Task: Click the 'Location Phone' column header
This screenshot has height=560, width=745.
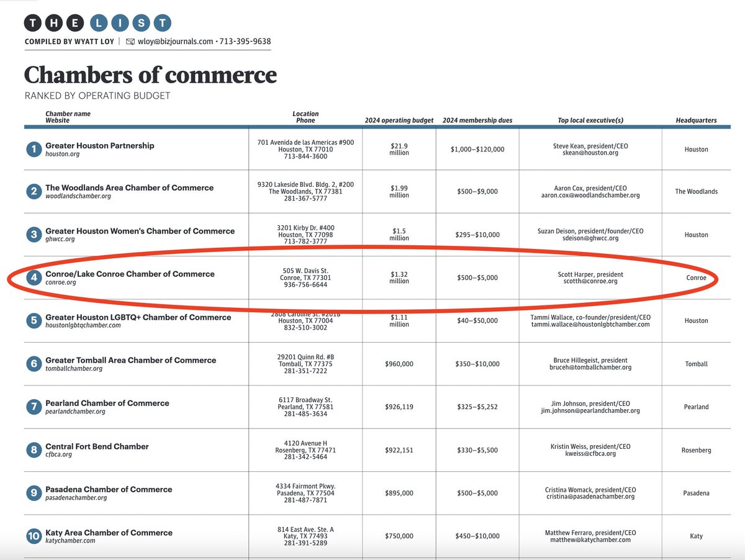Action: pyautogui.click(x=305, y=117)
